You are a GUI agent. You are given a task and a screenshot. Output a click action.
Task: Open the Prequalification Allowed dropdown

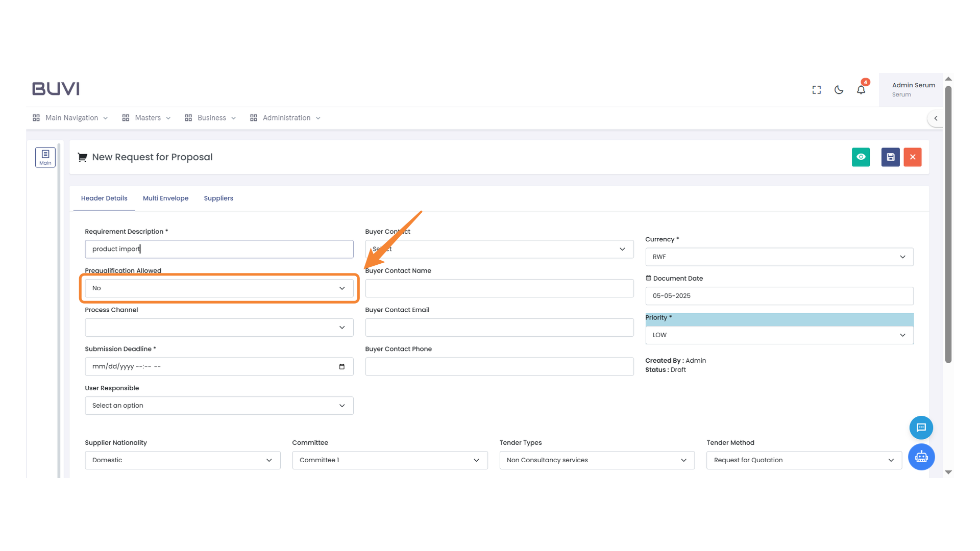[219, 288]
